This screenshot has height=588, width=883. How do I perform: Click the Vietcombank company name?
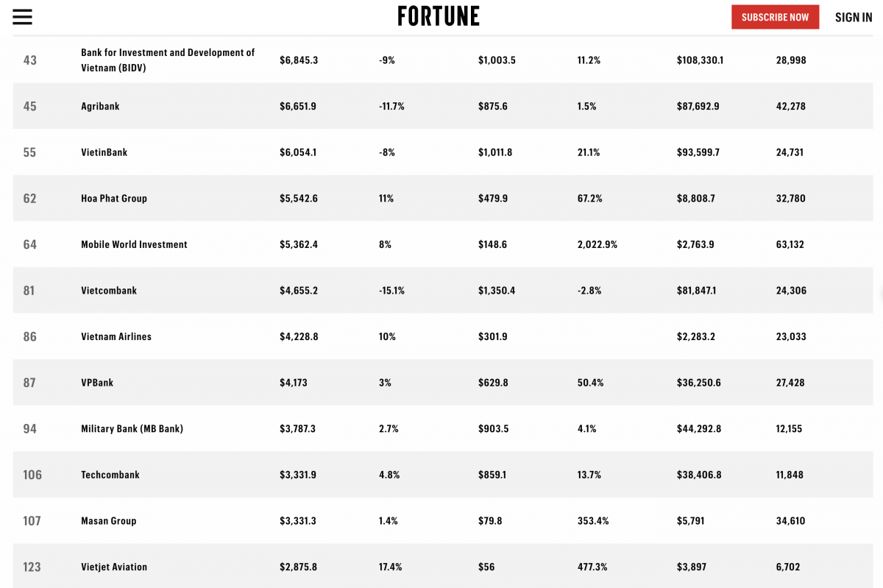point(109,291)
